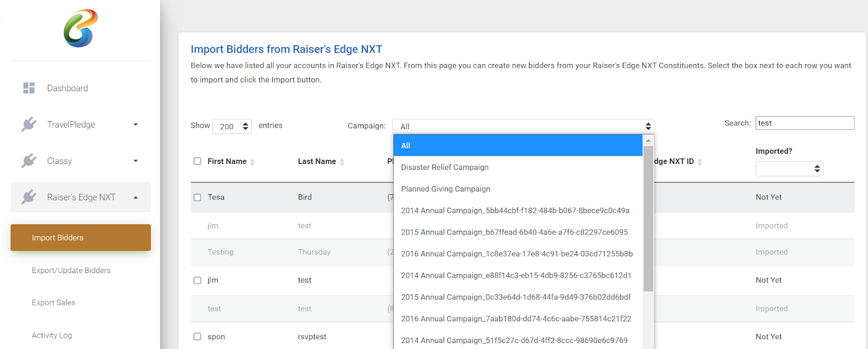Open the Show entries count dropdown
Screen dimensions: 868x349
point(232,126)
